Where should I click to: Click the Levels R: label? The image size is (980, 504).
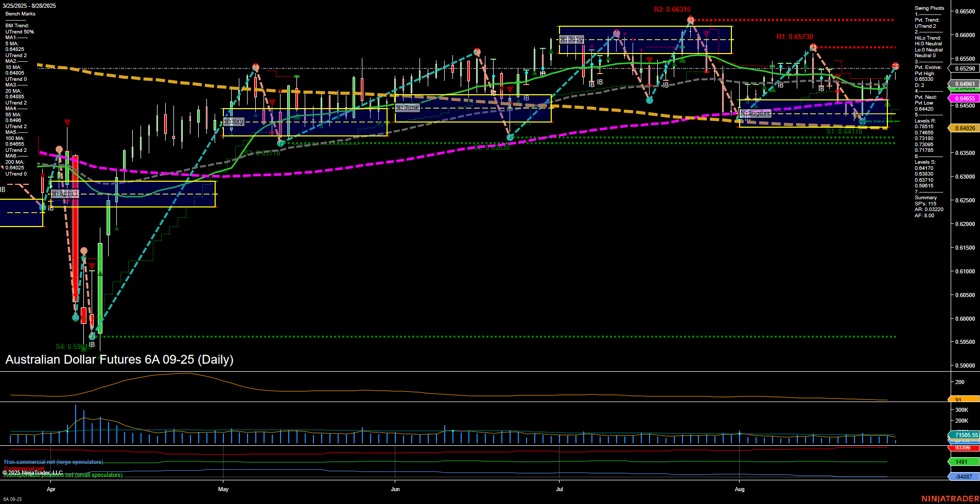tap(925, 121)
